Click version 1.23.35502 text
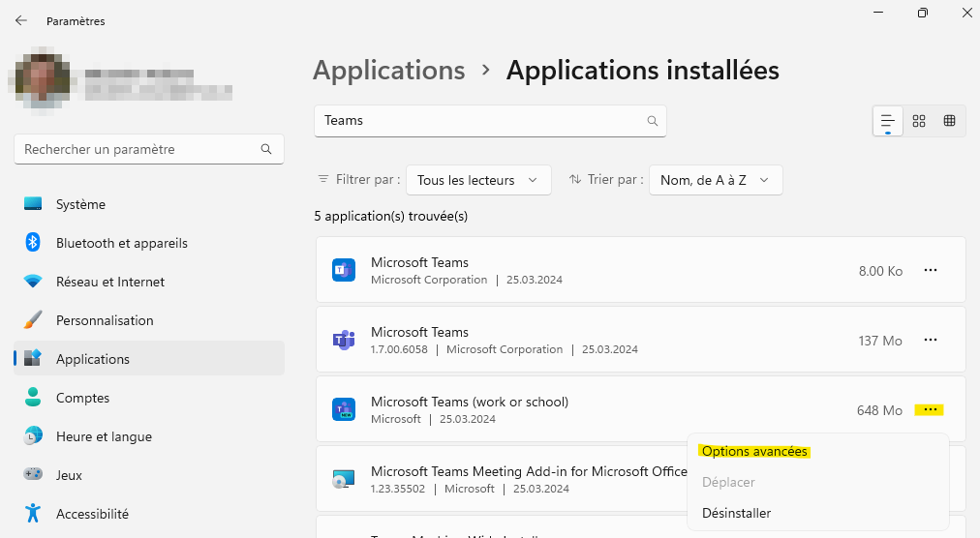The width and height of the screenshot is (980, 538). [x=397, y=489]
